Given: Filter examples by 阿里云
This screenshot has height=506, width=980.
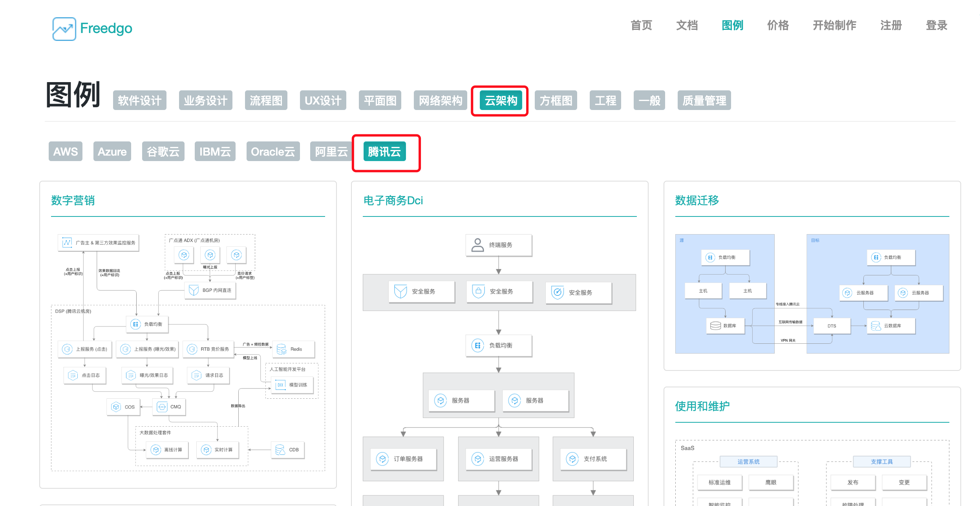Looking at the screenshot, I should click(331, 151).
